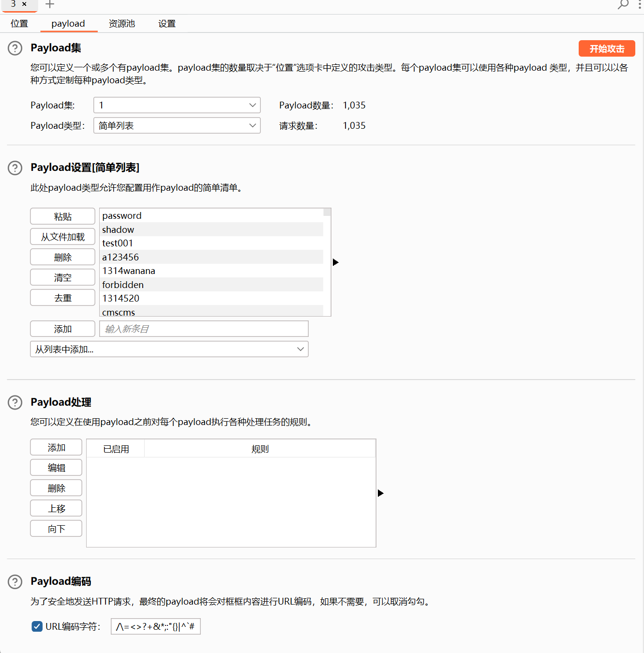644x653 pixels.
Task: Close tab 3 using its x icon
Action: click(x=24, y=4)
